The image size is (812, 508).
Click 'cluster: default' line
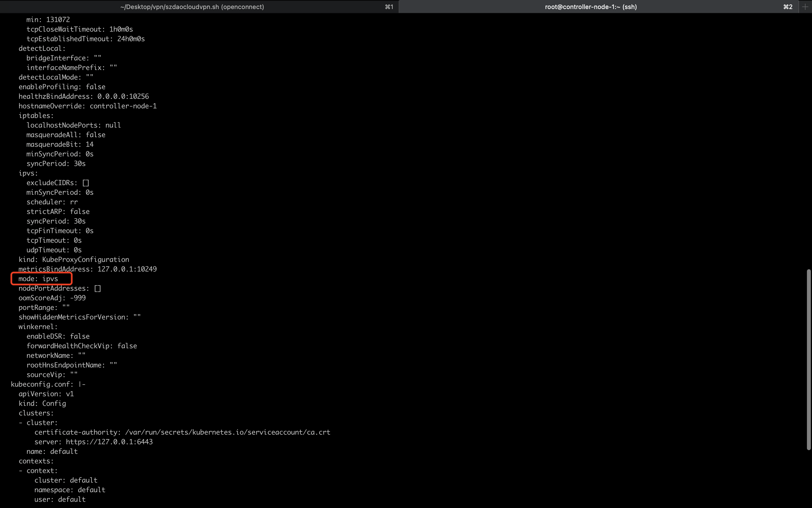tap(66, 480)
